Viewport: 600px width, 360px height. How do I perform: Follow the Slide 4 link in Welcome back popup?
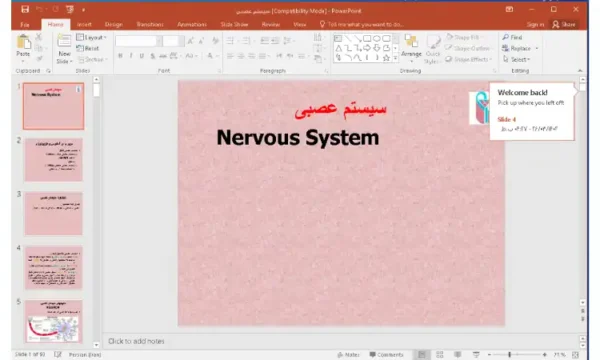[x=507, y=119]
